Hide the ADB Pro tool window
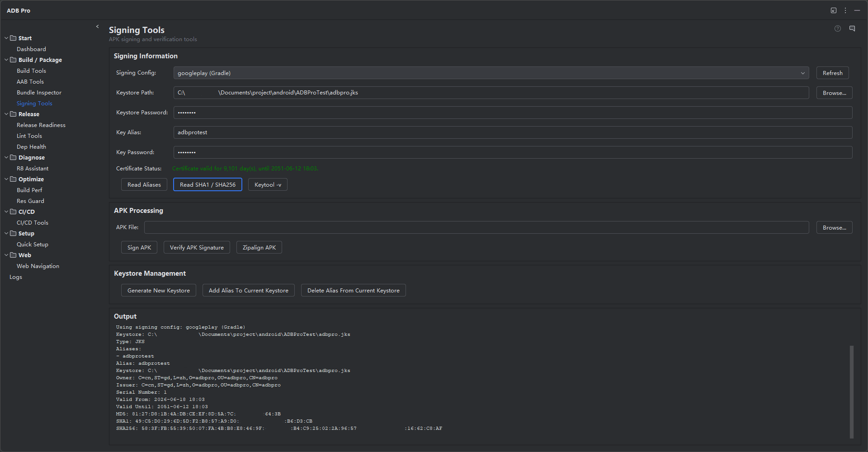 [x=857, y=10]
